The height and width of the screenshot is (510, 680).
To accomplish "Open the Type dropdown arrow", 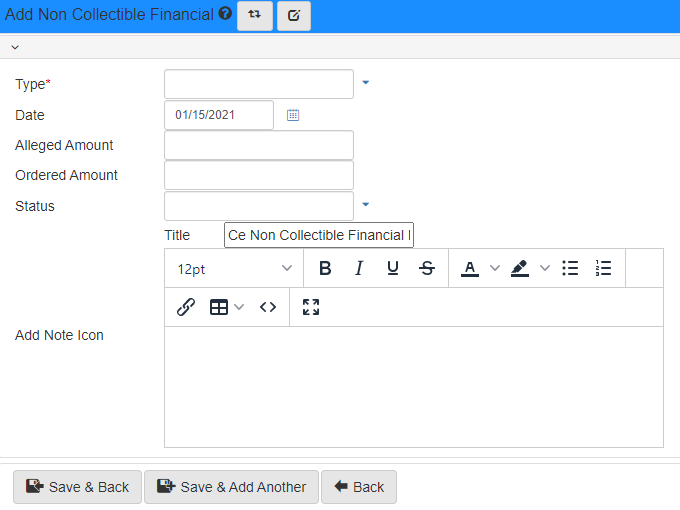I will click(366, 82).
